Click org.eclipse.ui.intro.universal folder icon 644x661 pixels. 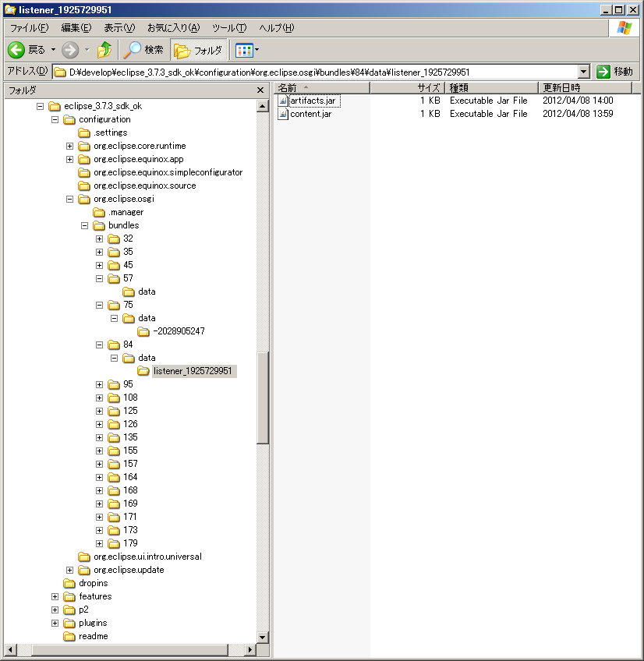pyautogui.click(x=84, y=557)
